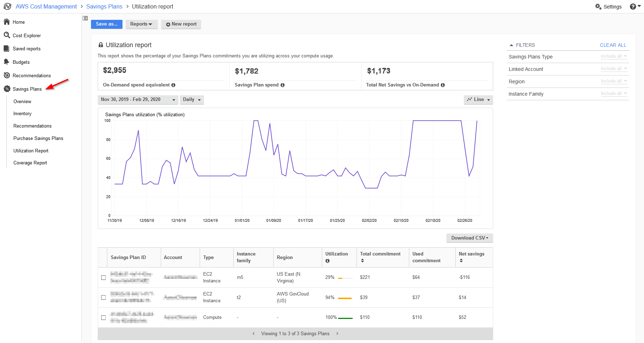Follow AWS Cost Management breadcrumb link
Image resolution: width=644 pixels, height=343 pixels.
click(x=46, y=6)
